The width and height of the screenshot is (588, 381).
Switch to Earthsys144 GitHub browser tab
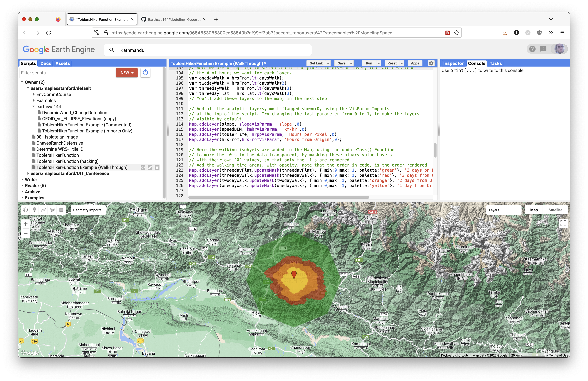click(x=174, y=19)
